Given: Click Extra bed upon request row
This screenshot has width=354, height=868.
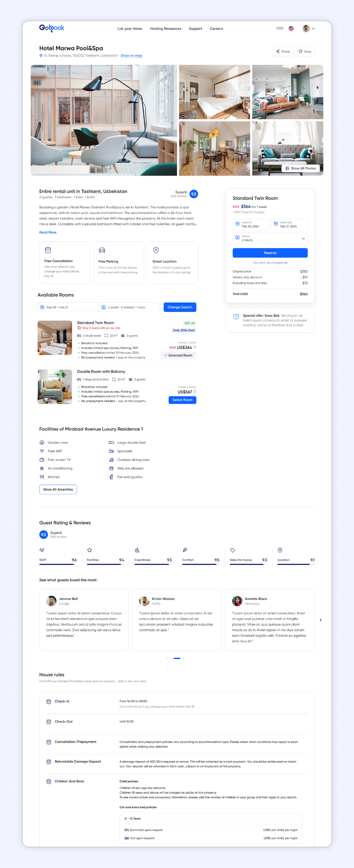Looking at the screenshot, I should point(211,830).
